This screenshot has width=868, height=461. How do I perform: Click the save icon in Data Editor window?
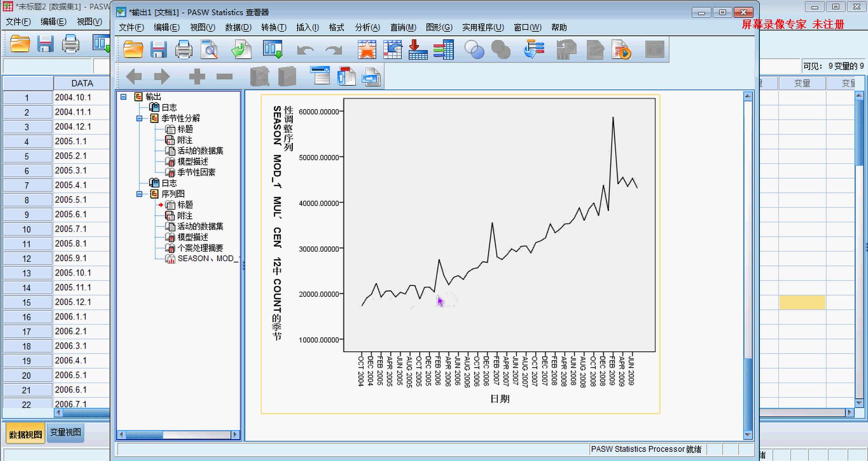tap(45, 44)
